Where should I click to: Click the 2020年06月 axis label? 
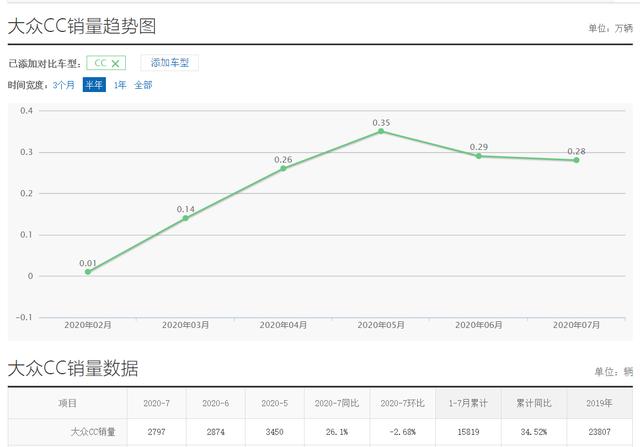479,325
